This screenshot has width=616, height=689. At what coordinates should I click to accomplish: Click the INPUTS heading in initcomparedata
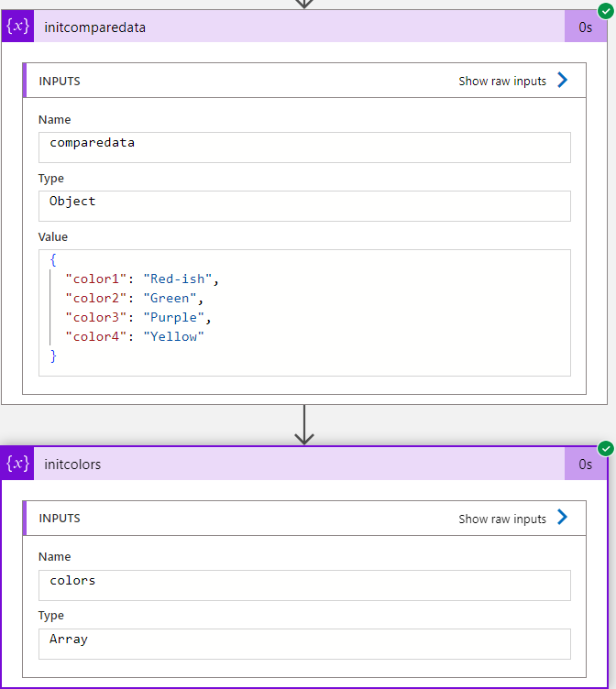[60, 81]
